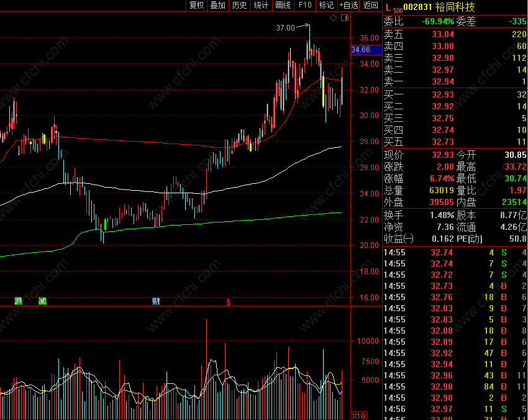Toggle the side panel layout icon

[x=345, y=18]
